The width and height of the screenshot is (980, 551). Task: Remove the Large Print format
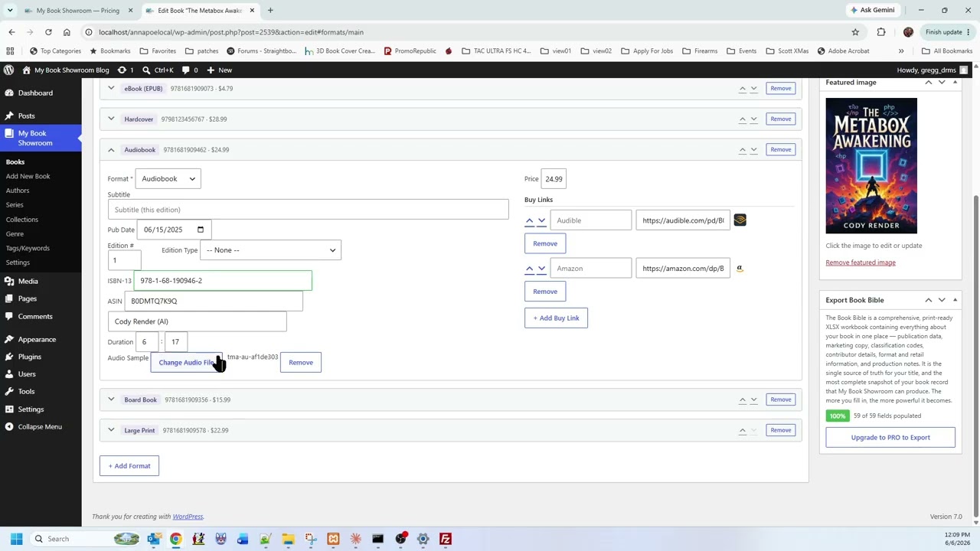pos(781,430)
